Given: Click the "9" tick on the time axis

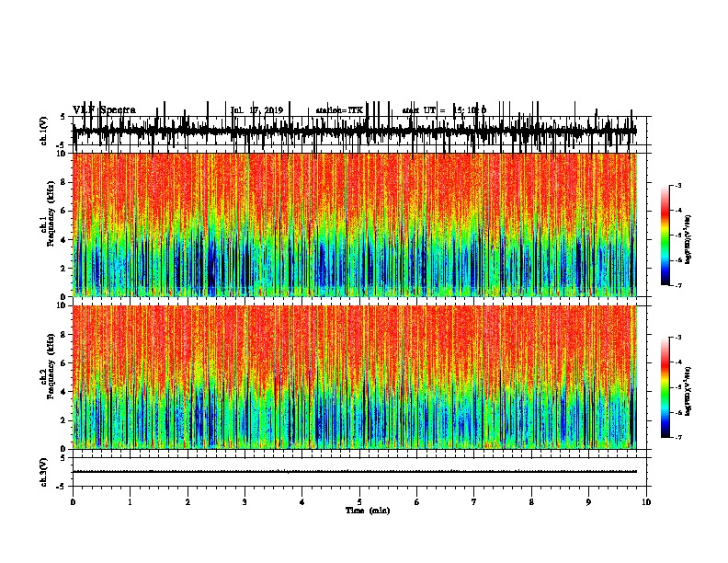Looking at the screenshot, I should 589,502.
